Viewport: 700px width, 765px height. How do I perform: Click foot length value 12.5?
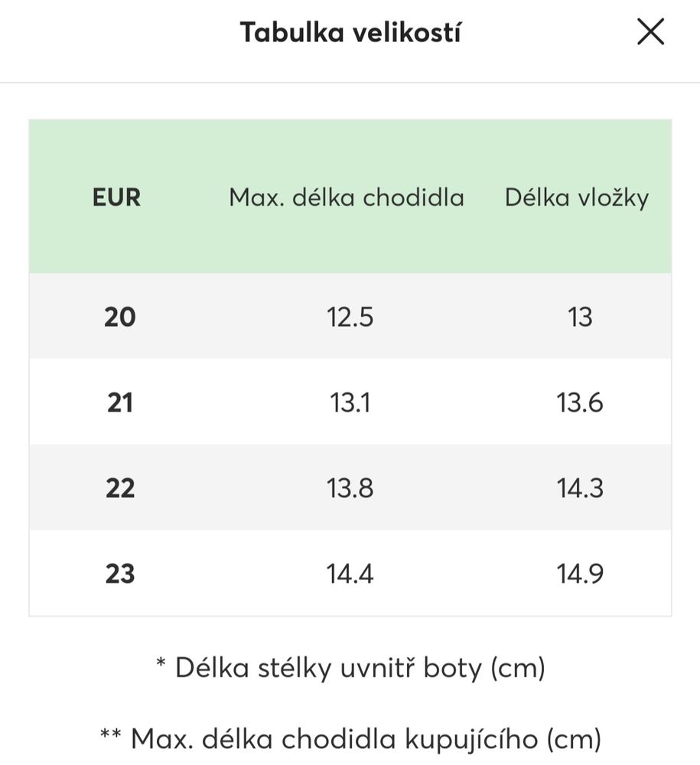(x=350, y=316)
